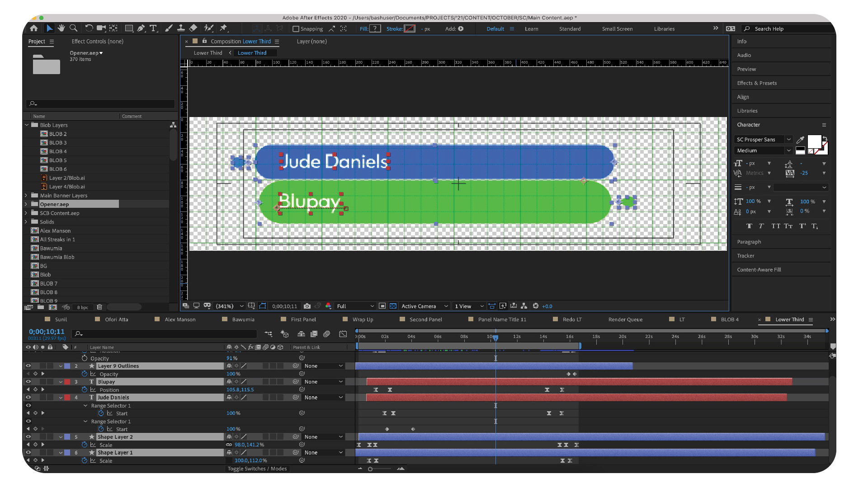Viewport: 868px width, 488px height.
Task: Select the Rectangle shape tool
Action: (x=129, y=28)
